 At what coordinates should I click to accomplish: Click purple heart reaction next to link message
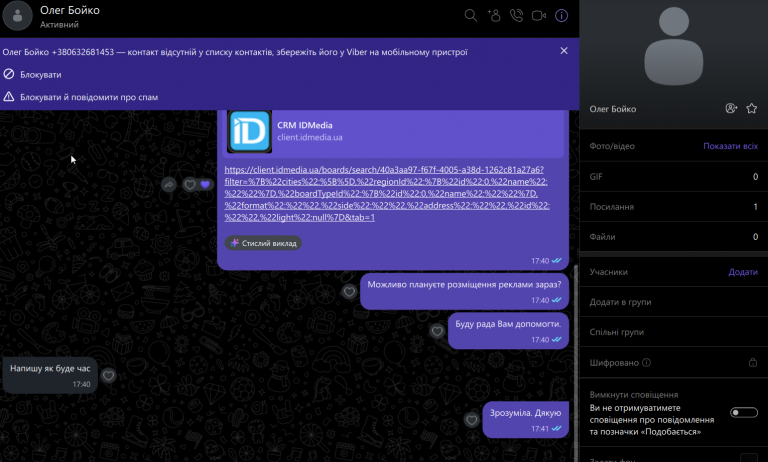click(x=205, y=185)
